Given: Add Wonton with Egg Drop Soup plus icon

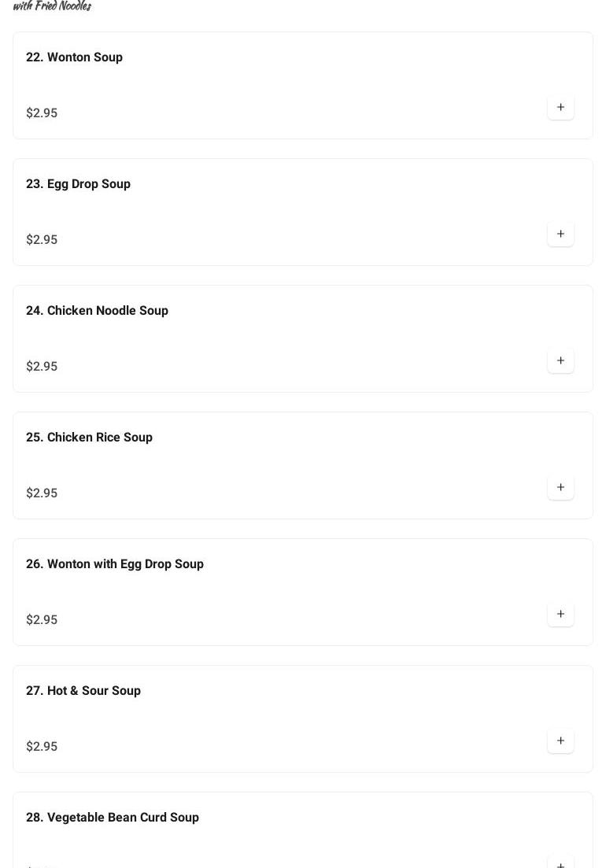Looking at the screenshot, I should coord(560,614).
